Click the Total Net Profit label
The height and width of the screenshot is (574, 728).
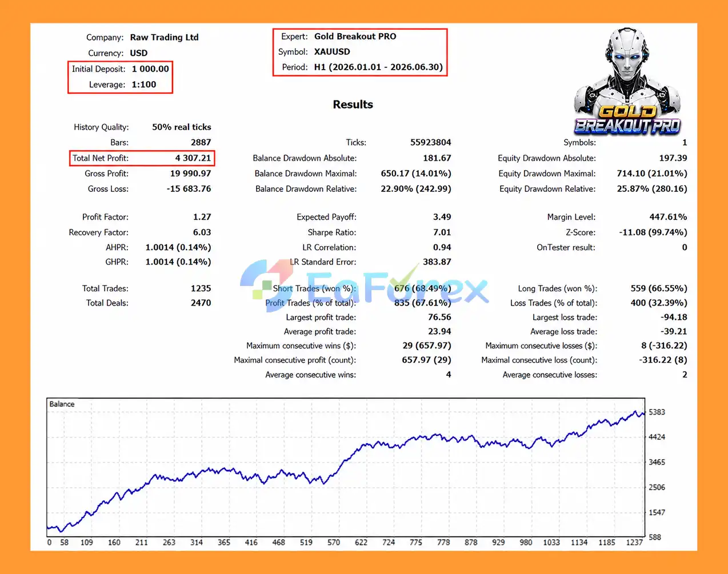(x=101, y=158)
